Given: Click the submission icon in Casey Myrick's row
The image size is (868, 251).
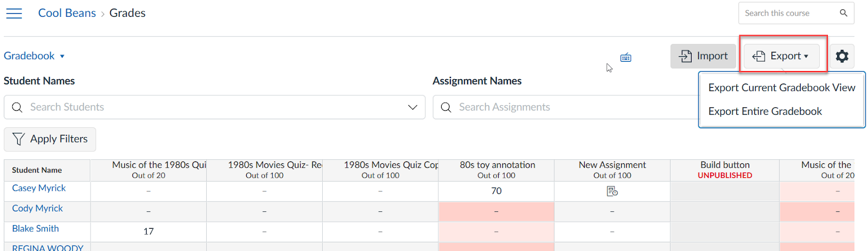Looking at the screenshot, I should pyautogui.click(x=612, y=191).
